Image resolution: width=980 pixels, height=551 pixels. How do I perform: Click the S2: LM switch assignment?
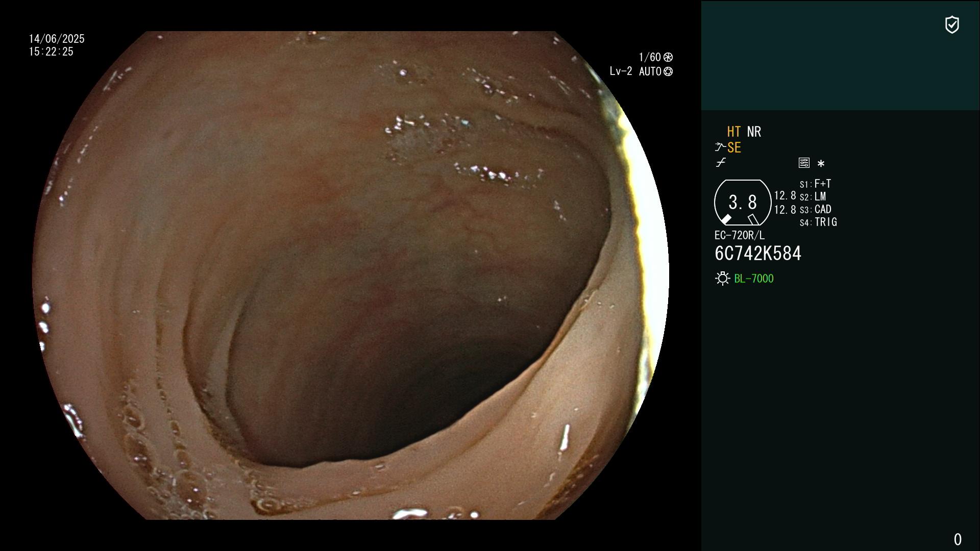(813, 196)
